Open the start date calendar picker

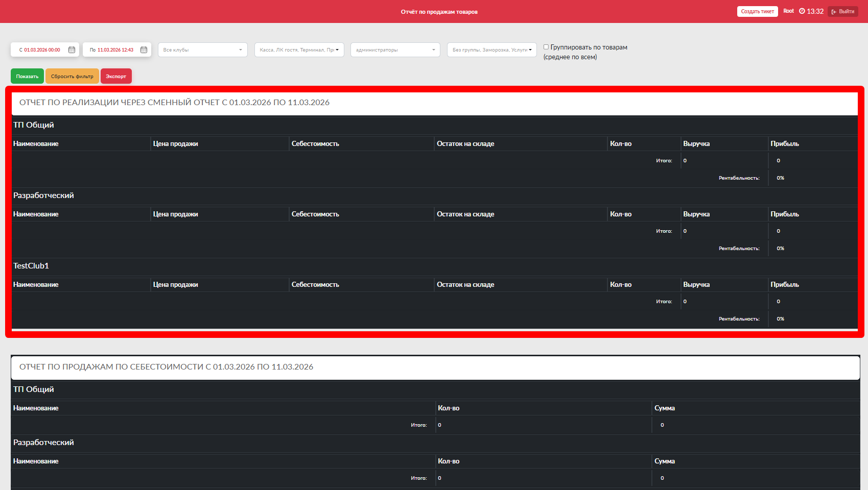point(72,50)
